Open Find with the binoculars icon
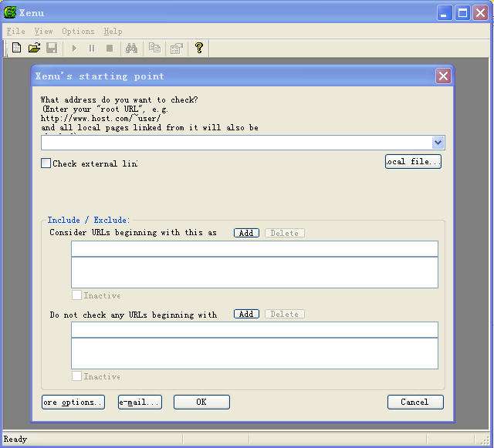 click(x=131, y=48)
